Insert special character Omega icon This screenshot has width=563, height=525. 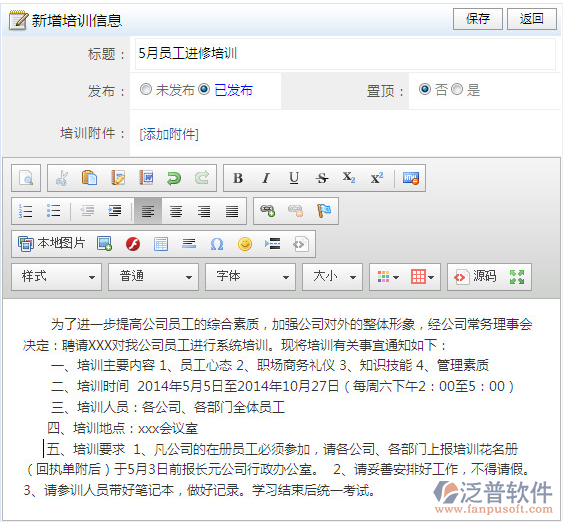pyautogui.click(x=217, y=244)
